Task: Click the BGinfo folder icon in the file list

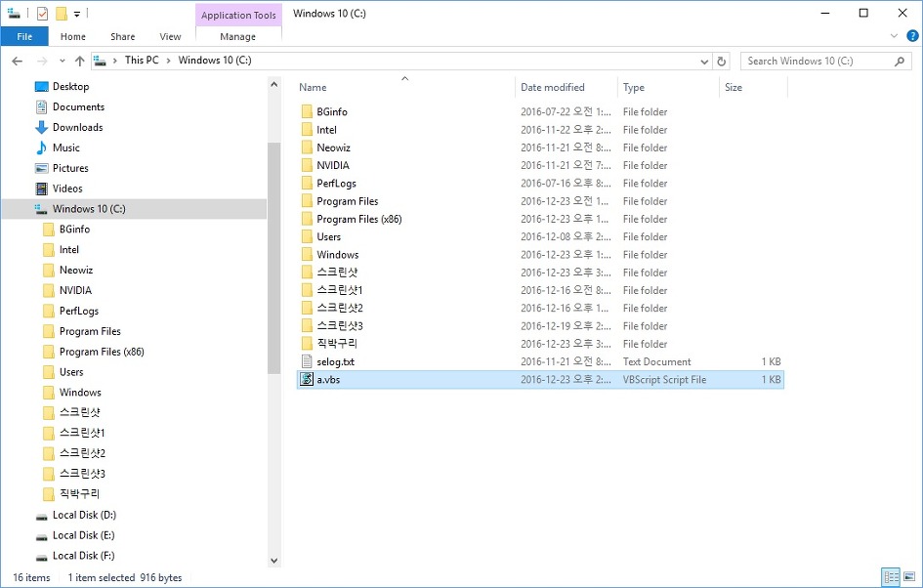Action: tap(307, 111)
